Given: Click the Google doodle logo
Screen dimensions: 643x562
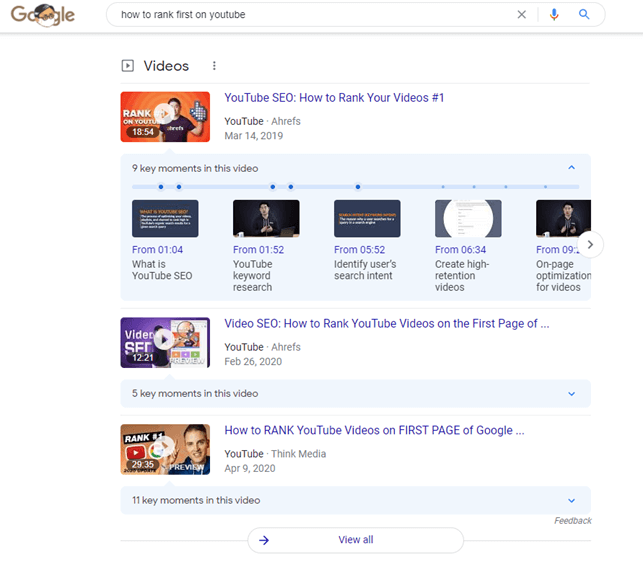Looking at the screenshot, I should tap(43, 16).
